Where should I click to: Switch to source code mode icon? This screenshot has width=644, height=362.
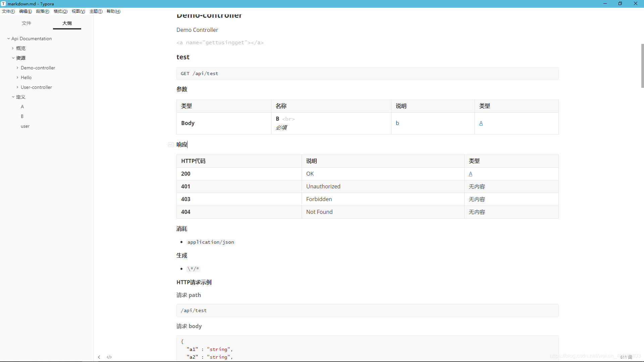pyautogui.click(x=109, y=357)
